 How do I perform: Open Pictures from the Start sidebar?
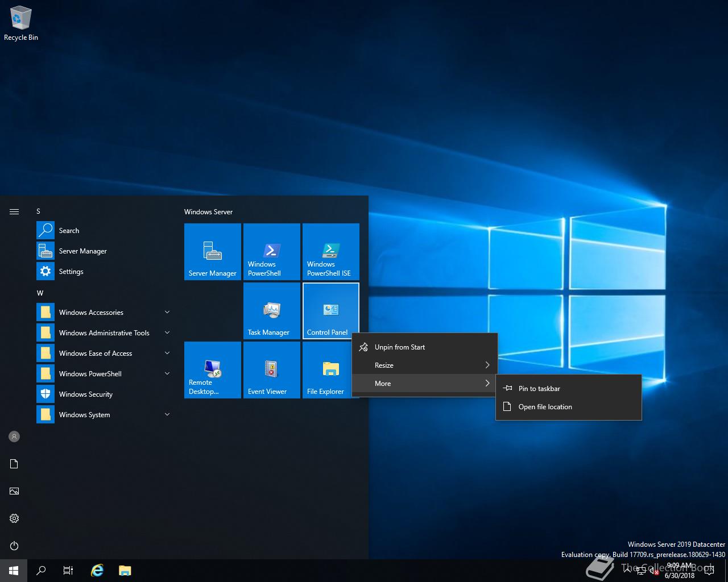[14, 491]
